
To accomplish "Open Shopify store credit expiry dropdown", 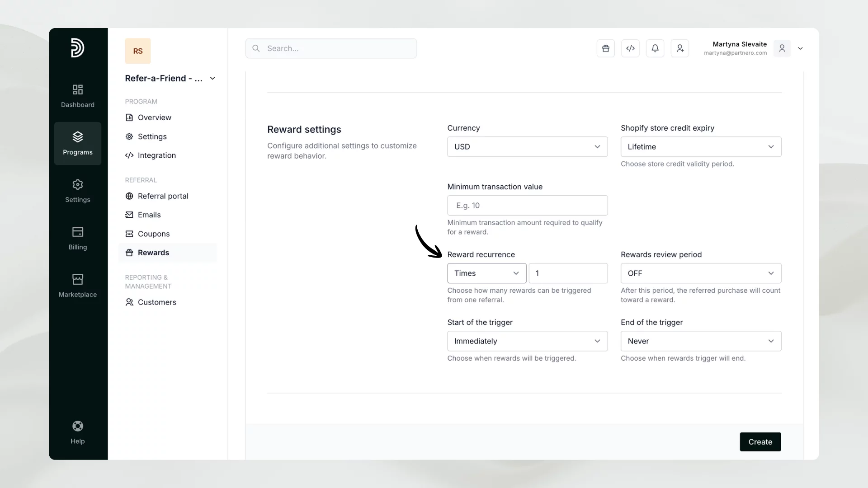I will click(700, 147).
